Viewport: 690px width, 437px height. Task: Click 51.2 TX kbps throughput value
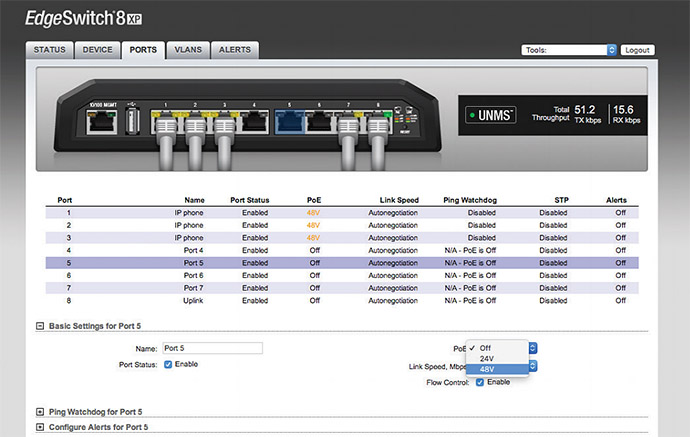[x=587, y=114]
